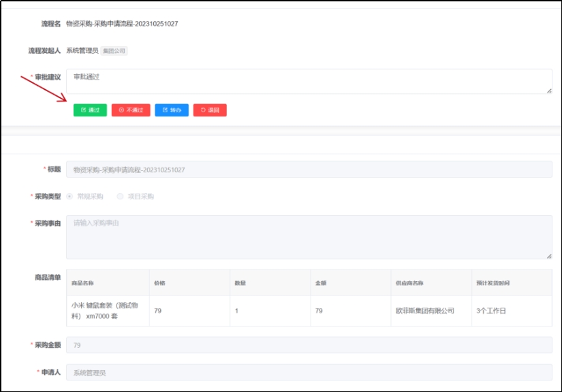
Task: Click the 审批建议 textarea resize handle
Action: click(548, 91)
